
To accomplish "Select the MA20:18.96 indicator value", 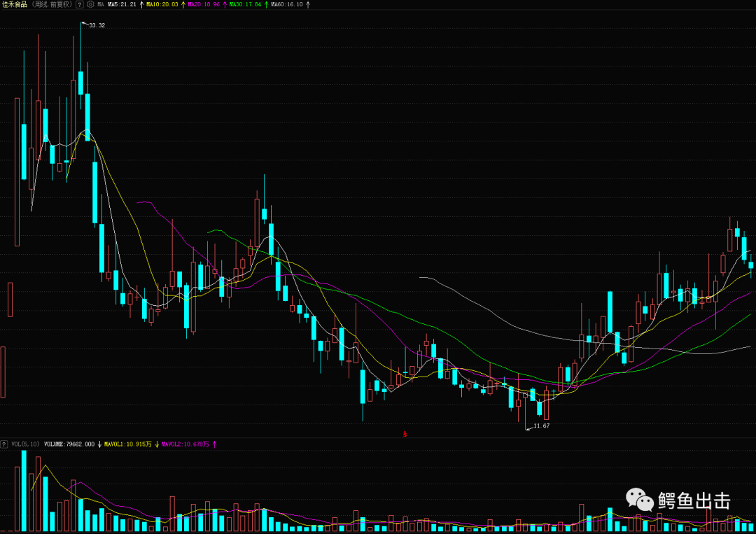I will pos(204,4).
